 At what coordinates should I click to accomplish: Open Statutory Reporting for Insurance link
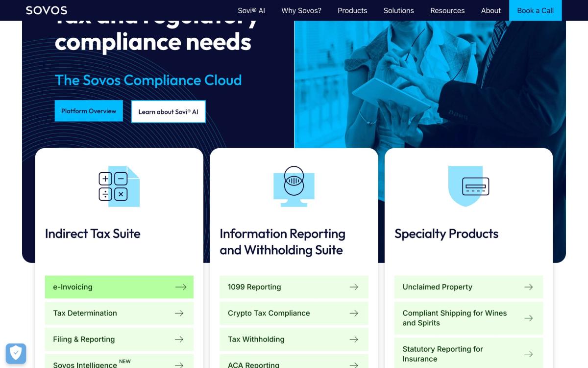tap(469, 353)
